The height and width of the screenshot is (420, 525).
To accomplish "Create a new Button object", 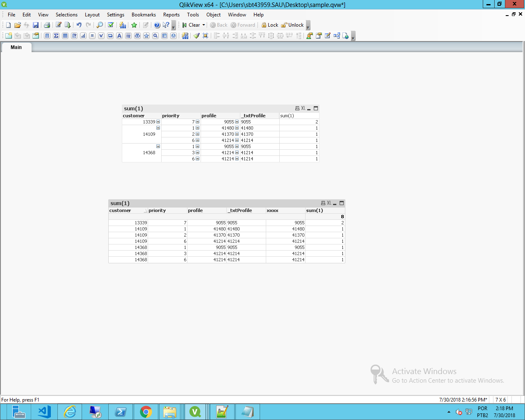I will pos(110,36).
